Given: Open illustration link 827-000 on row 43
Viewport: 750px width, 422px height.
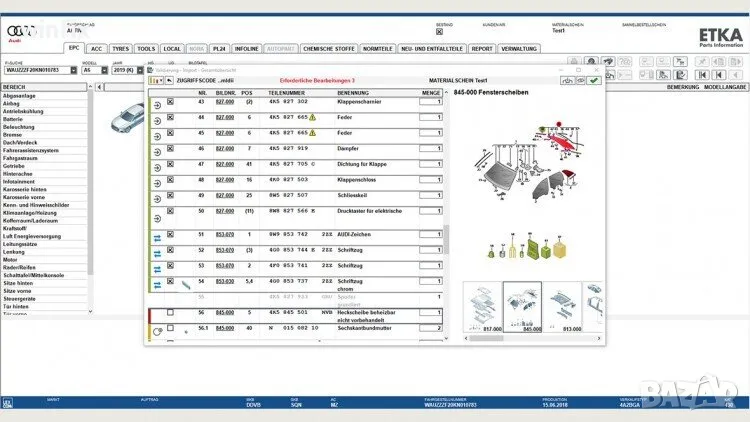Looking at the screenshot, I should pyautogui.click(x=225, y=102).
